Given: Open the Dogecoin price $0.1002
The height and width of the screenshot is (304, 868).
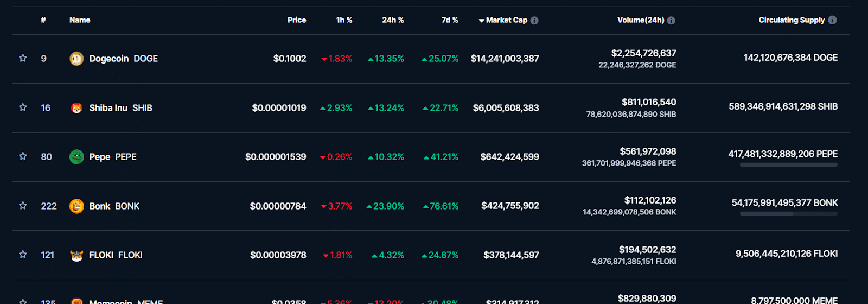Looking at the screenshot, I should [x=290, y=59].
